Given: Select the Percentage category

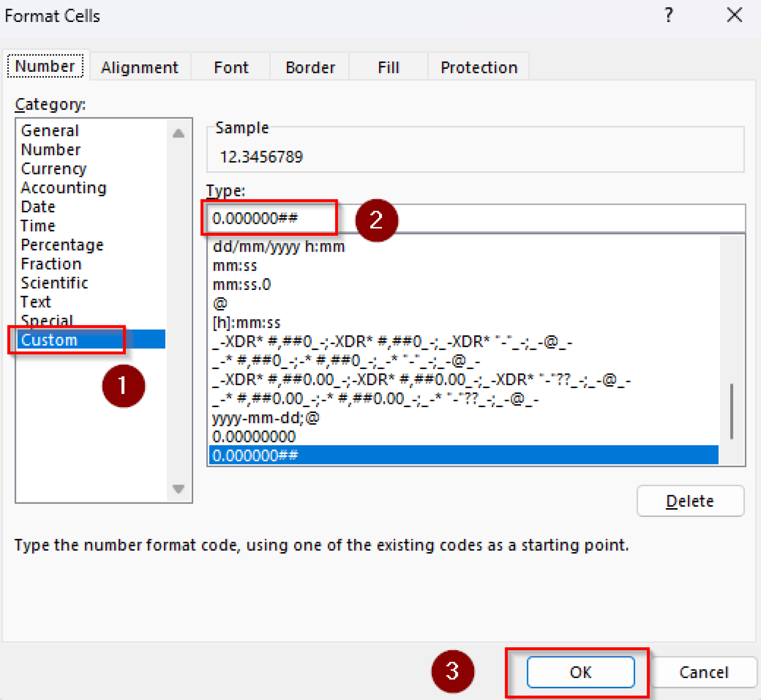Looking at the screenshot, I should coord(62,245).
